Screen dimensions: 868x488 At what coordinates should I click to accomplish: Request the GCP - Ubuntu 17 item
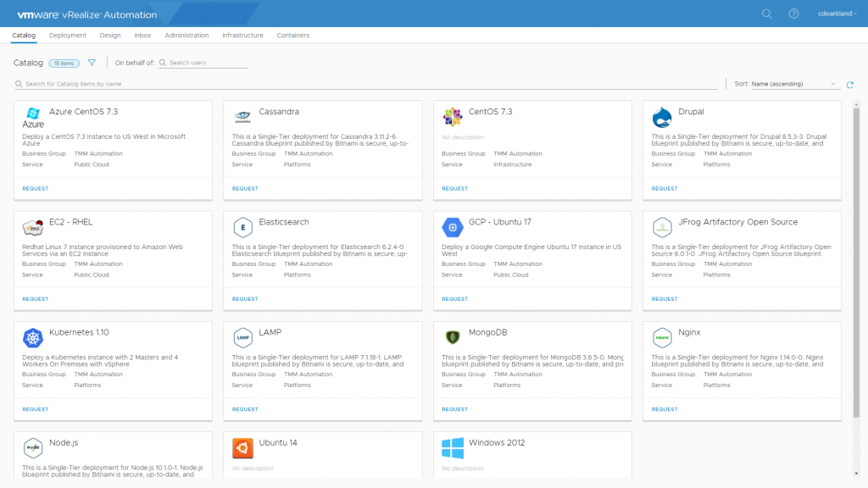point(455,299)
